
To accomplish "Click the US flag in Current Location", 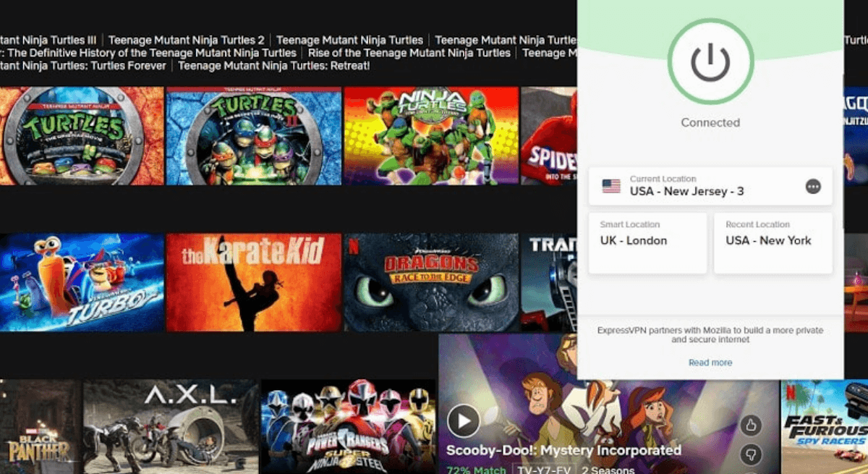I will (x=611, y=186).
